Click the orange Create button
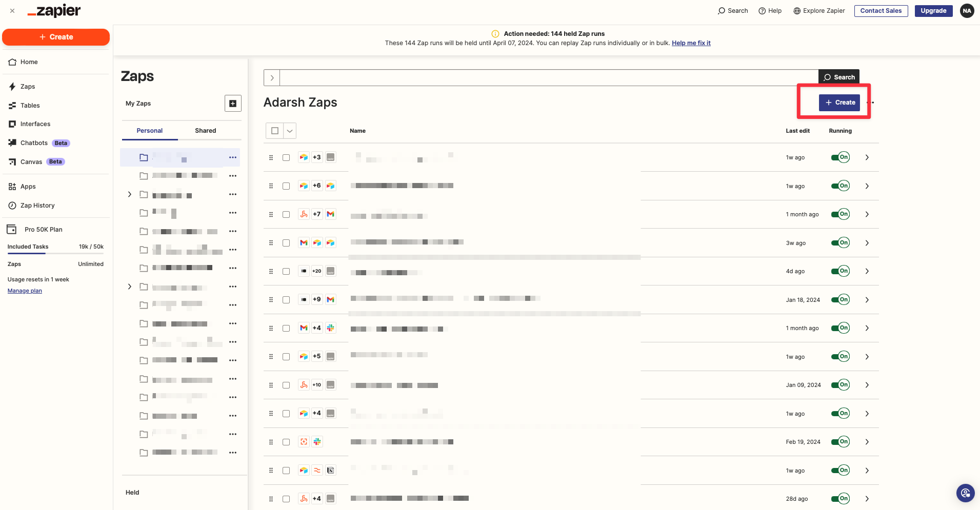 point(56,37)
